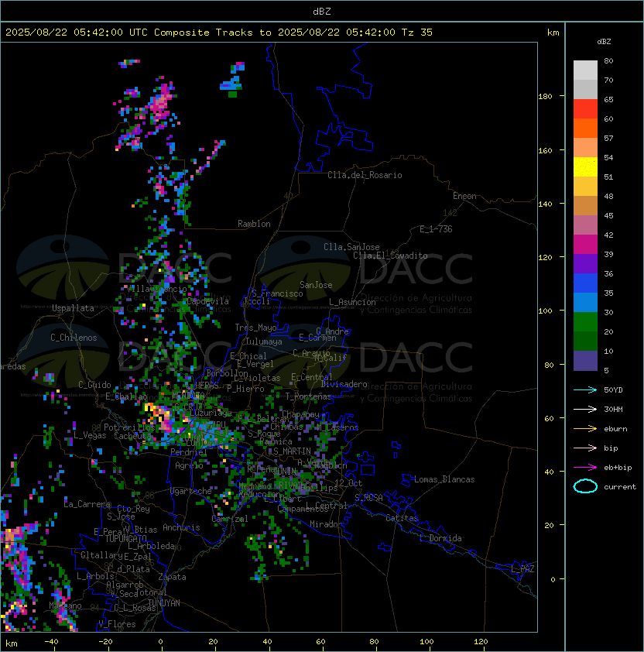644x652 pixels.
Task: Click the '180' tick on right km axis
Action: coord(545,97)
